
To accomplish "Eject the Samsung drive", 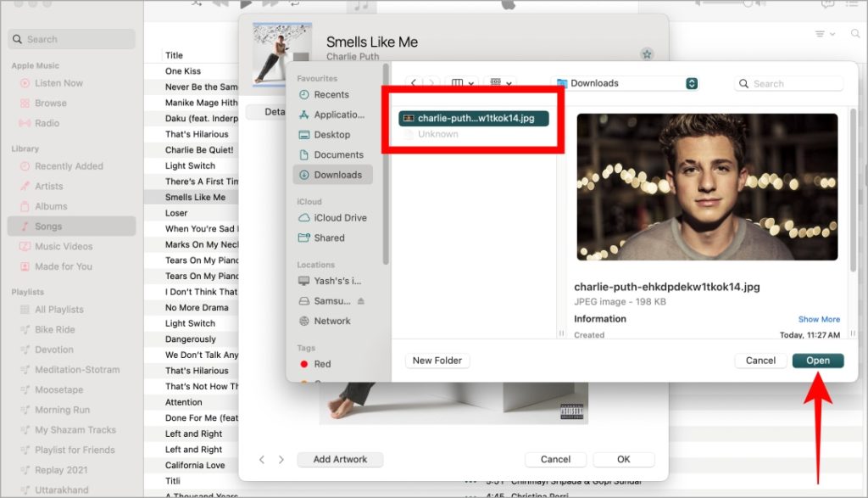I will tap(361, 301).
